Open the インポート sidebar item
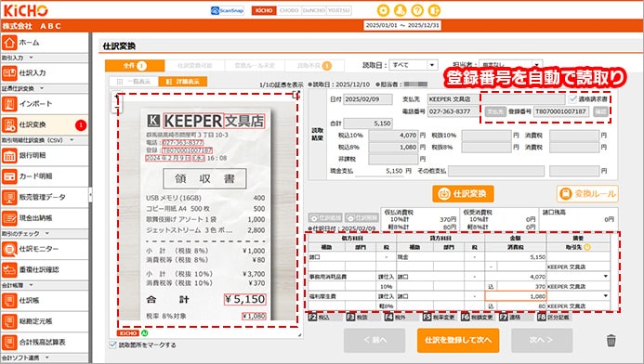644x364 pixels. coord(44,104)
